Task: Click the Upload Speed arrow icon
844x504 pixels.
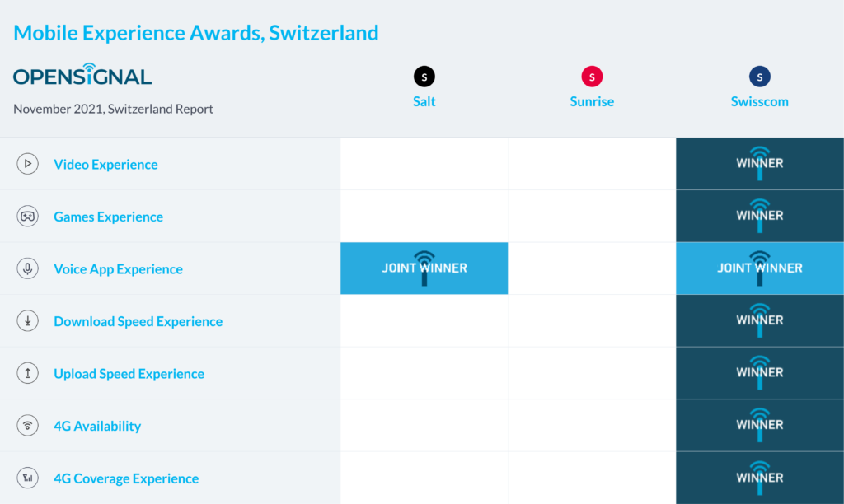Action: click(28, 373)
